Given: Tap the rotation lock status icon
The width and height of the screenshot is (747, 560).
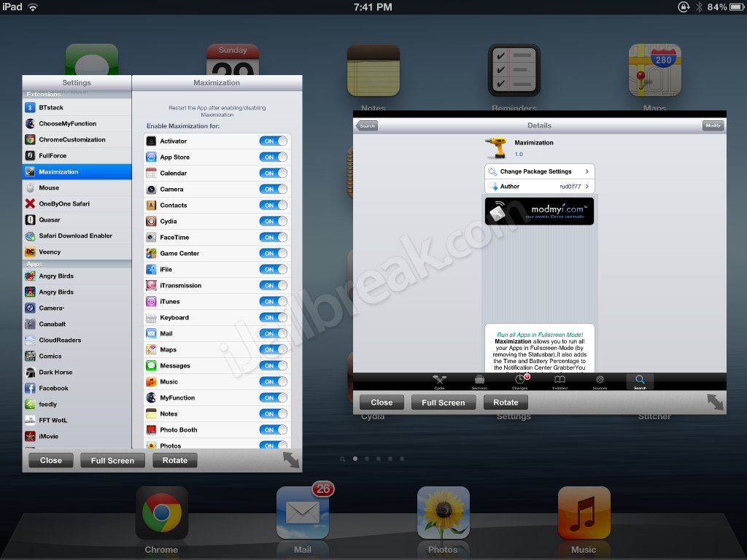Looking at the screenshot, I should pos(684,7).
